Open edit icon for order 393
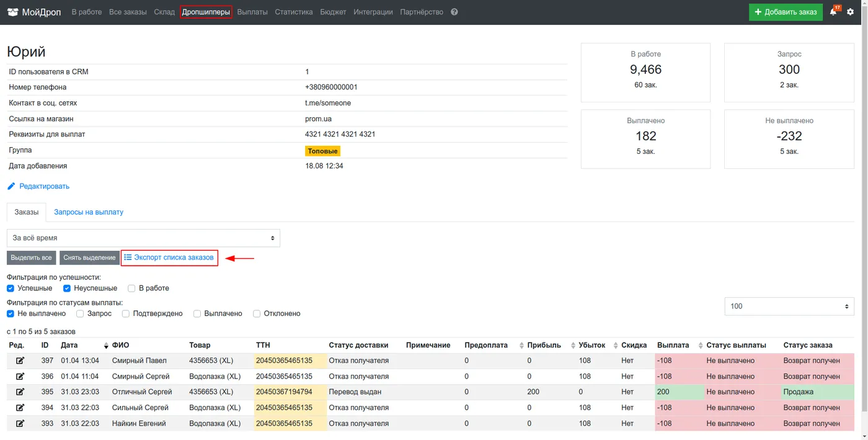868x440 pixels. (x=20, y=423)
